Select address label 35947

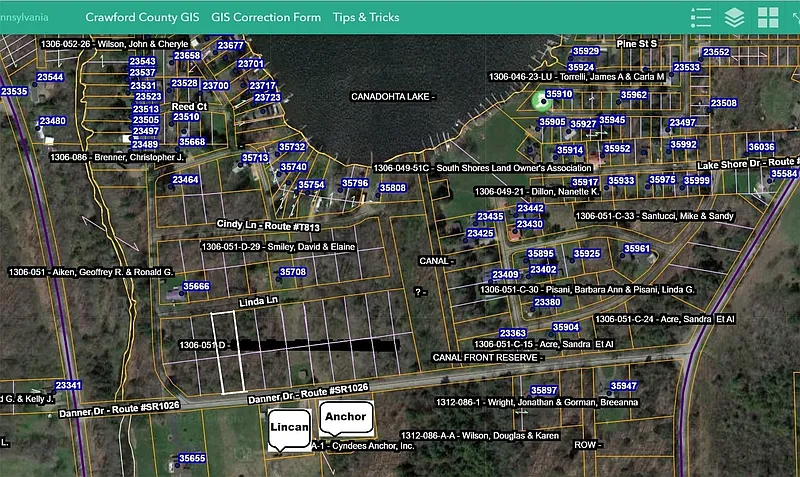(623, 386)
